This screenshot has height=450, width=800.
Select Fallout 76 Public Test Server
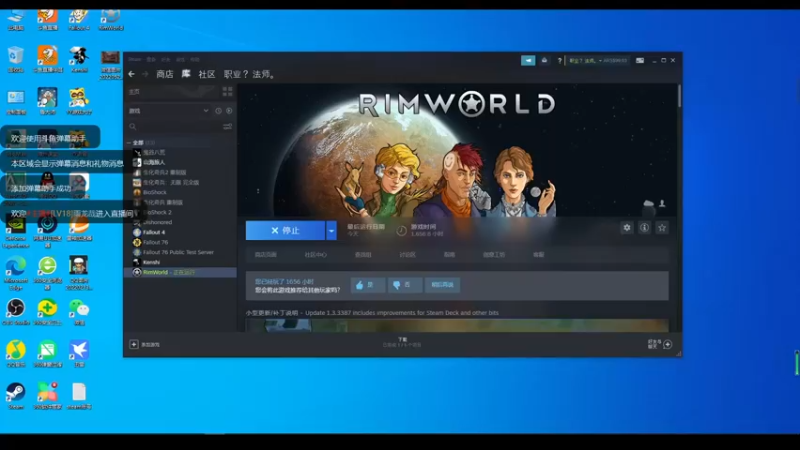178,252
